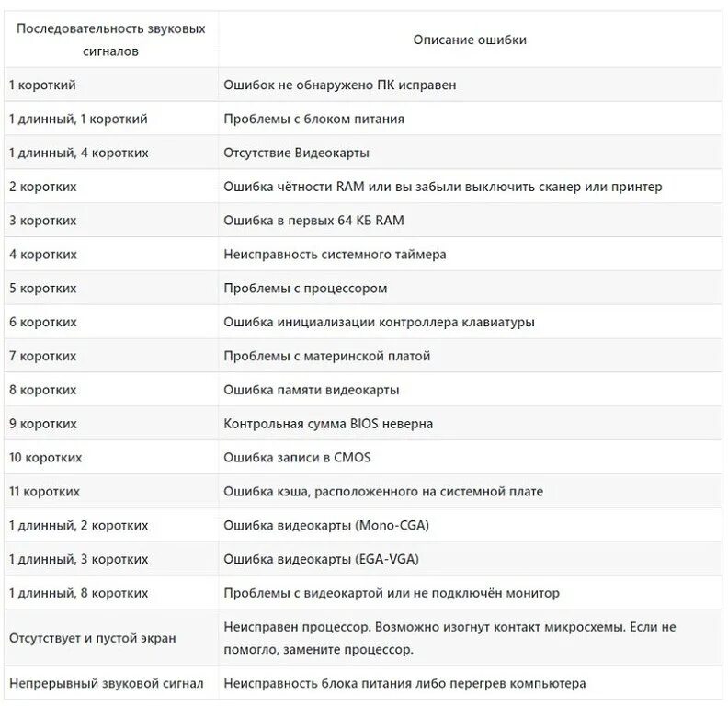Click the "Непрерывный звуковой сигнал" cell

click(106, 684)
